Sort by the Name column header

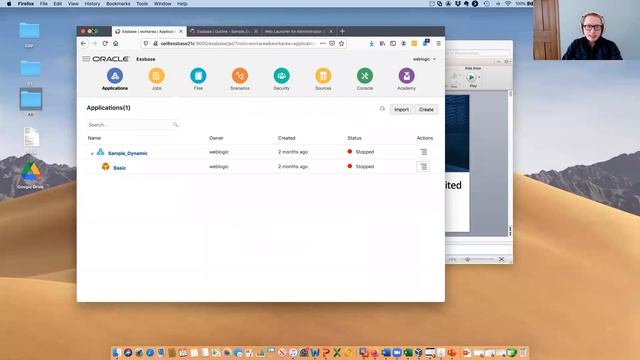coord(94,138)
